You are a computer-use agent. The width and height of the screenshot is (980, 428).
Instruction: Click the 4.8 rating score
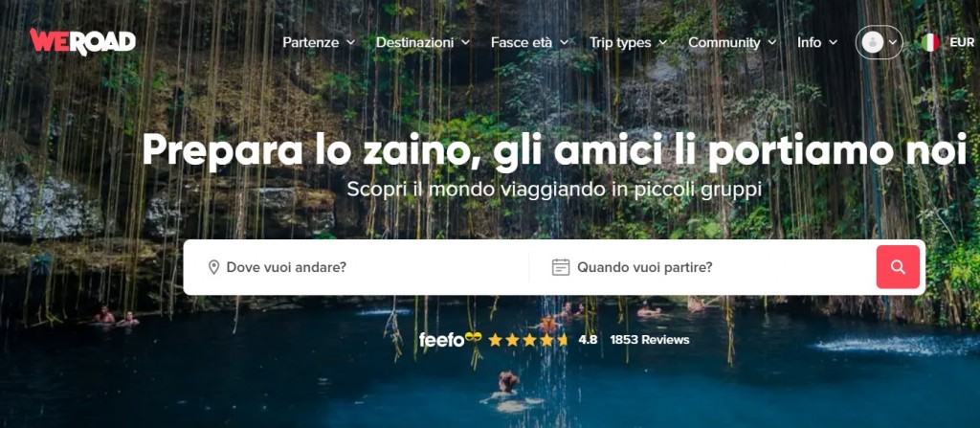[x=588, y=340]
